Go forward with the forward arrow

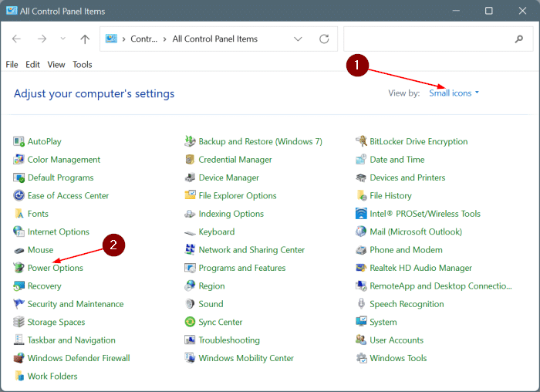click(x=42, y=39)
